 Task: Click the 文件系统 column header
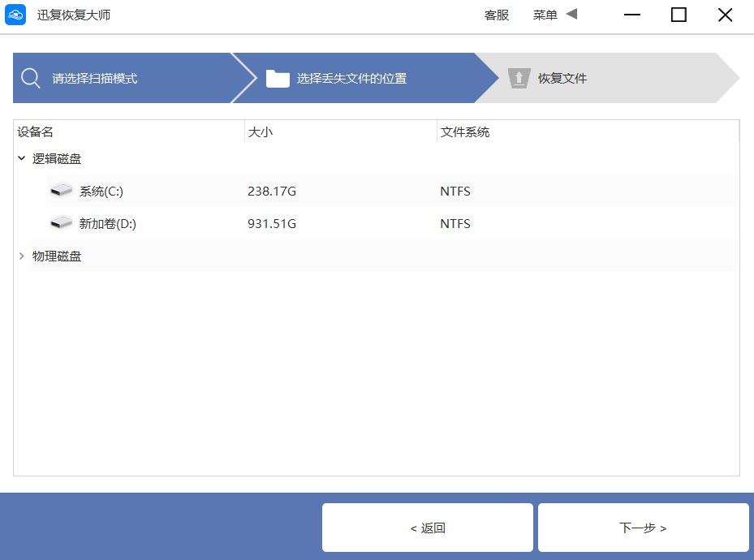[464, 132]
